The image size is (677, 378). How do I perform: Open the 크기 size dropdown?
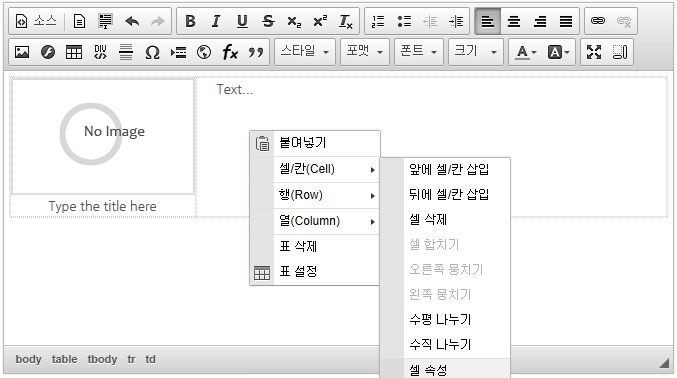(x=476, y=52)
